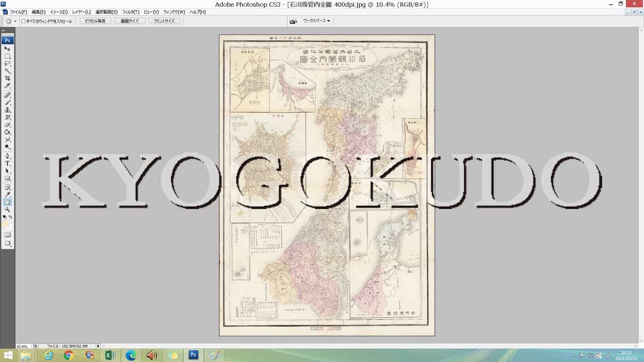Open the 選択範囲(S) menu
This screenshot has width=644, height=362.
click(107, 12)
